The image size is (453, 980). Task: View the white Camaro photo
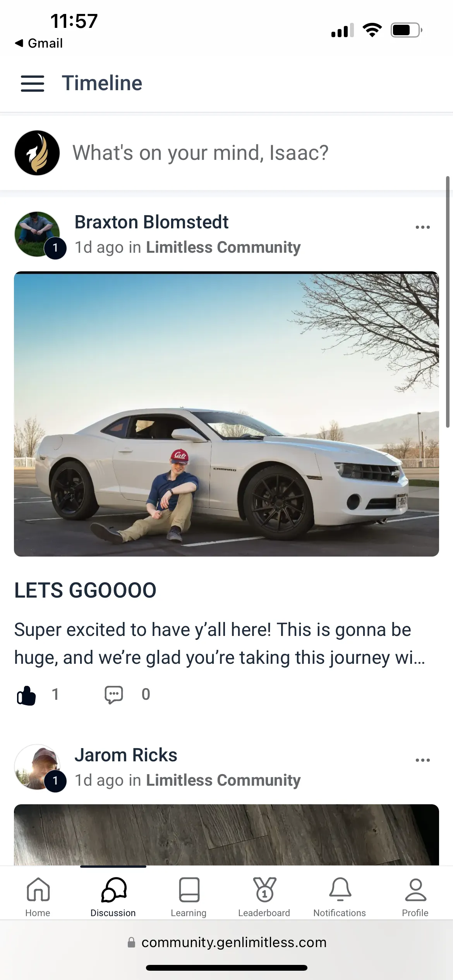[x=226, y=414]
